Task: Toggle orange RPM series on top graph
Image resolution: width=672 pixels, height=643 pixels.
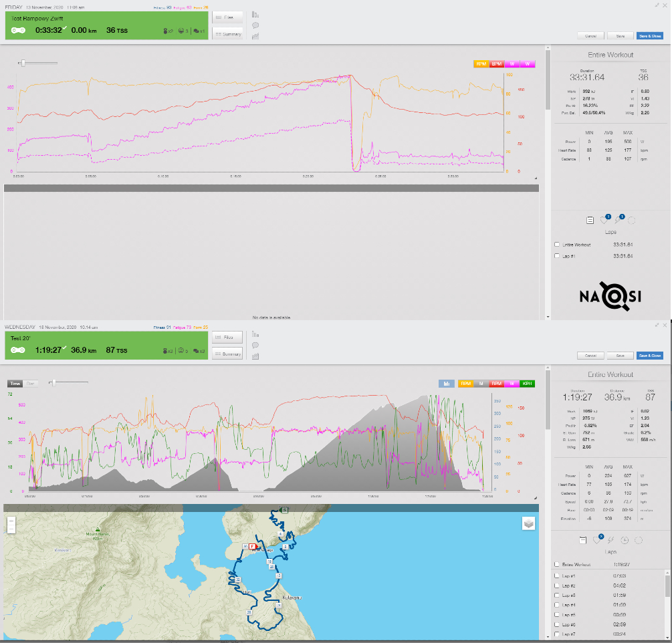Action: click(x=481, y=63)
